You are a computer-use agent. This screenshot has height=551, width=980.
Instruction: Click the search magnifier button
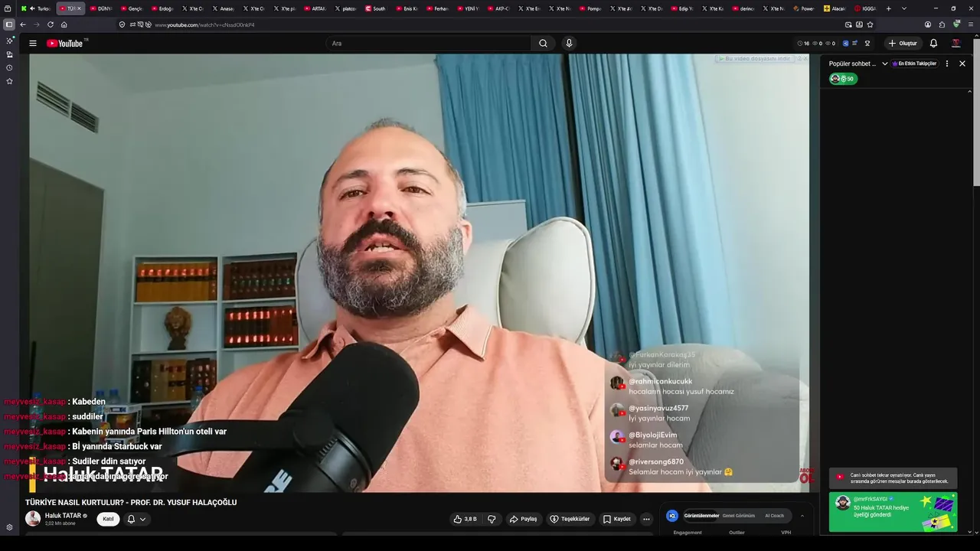click(543, 44)
